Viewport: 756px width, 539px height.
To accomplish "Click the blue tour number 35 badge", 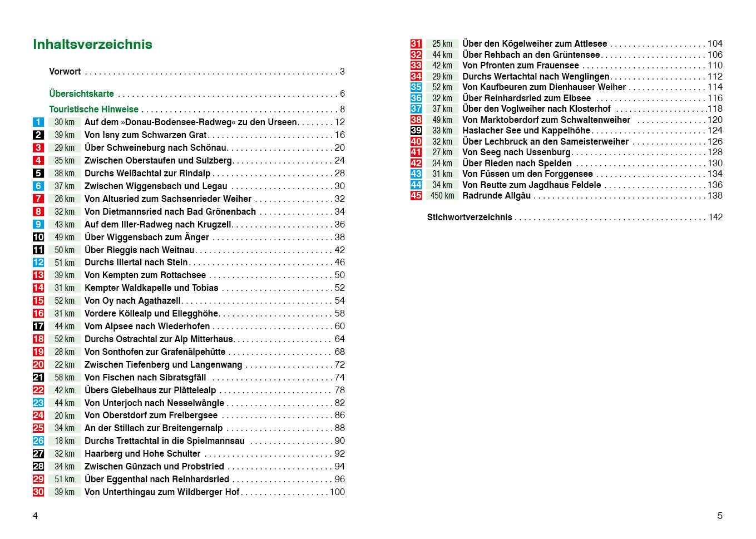I will [x=416, y=87].
